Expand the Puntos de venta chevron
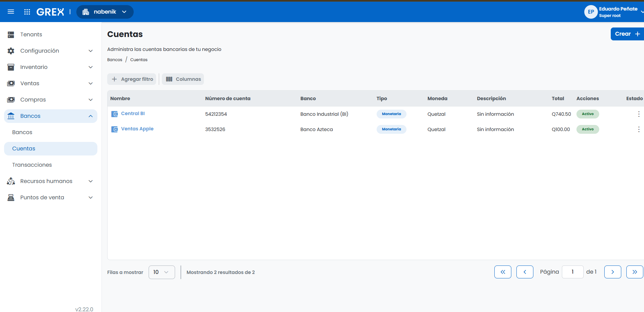This screenshot has height=312, width=644. [91, 198]
